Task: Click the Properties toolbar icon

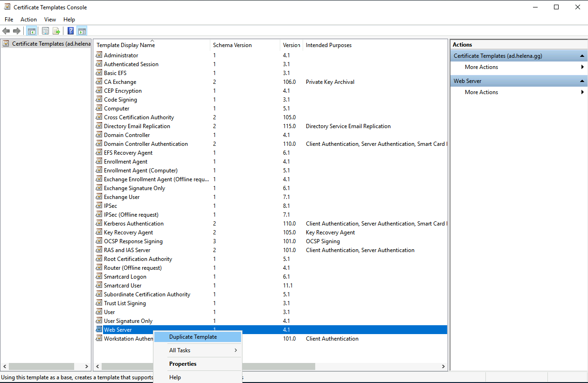Action: [45, 31]
